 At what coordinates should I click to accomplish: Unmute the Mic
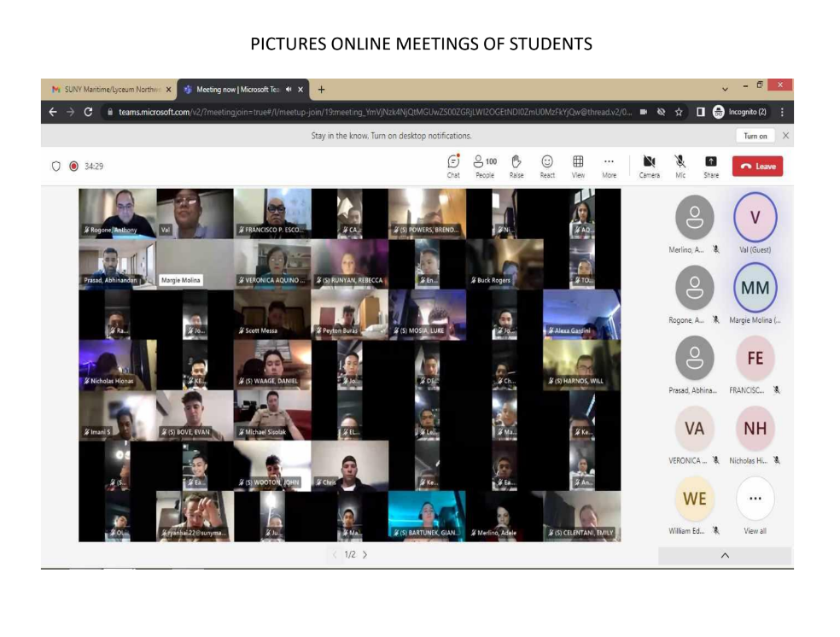coord(680,166)
